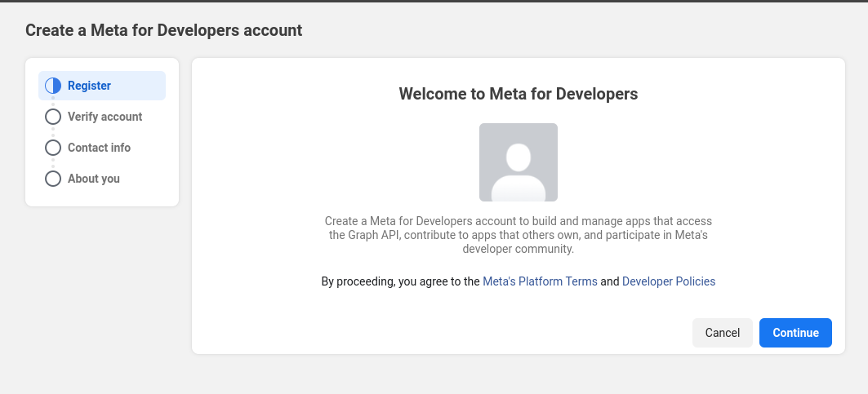868x394 pixels.
Task: Select the Register step label
Action: (x=89, y=86)
